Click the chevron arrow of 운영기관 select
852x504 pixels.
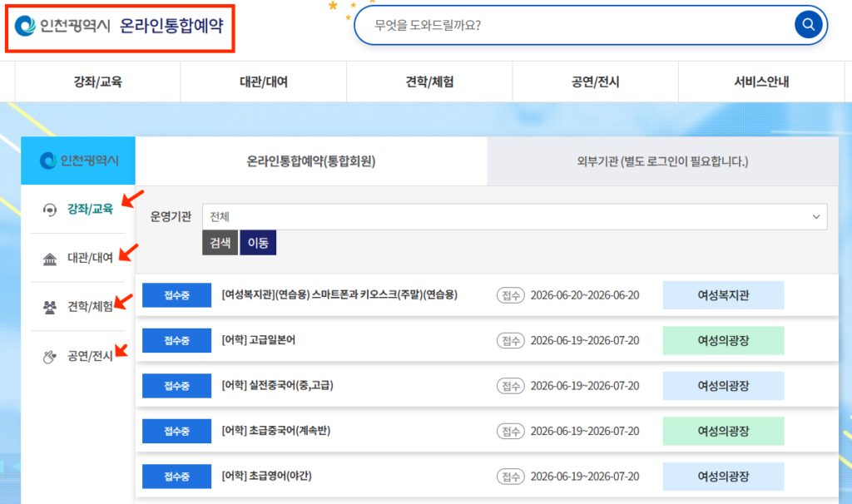pyautogui.click(x=815, y=217)
